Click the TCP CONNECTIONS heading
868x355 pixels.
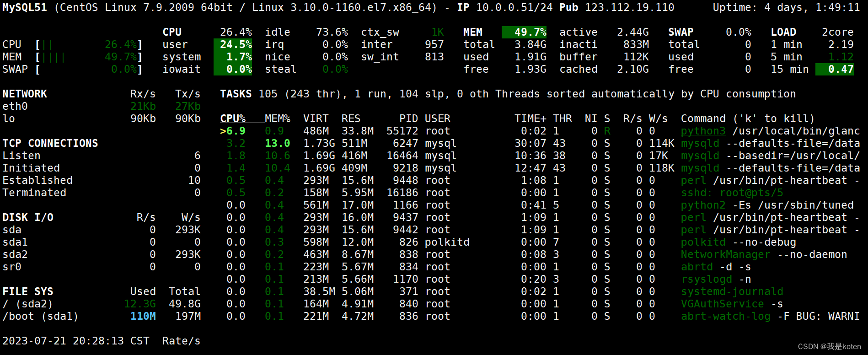tap(50, 143)
